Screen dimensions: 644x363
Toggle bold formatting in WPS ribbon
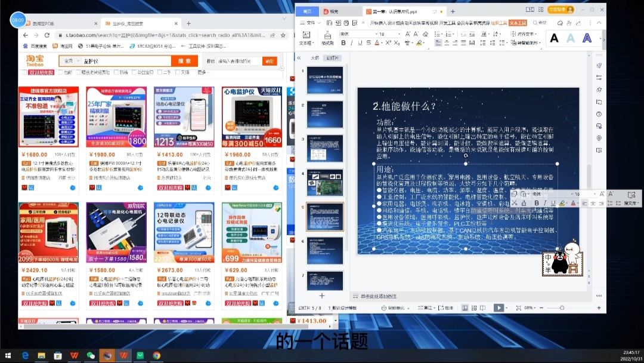click(343, 43)
